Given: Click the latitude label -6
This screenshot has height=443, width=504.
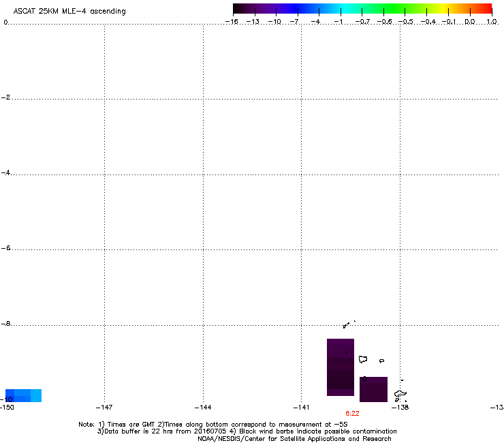Looking at the screenshot, I should pos(5,248).
